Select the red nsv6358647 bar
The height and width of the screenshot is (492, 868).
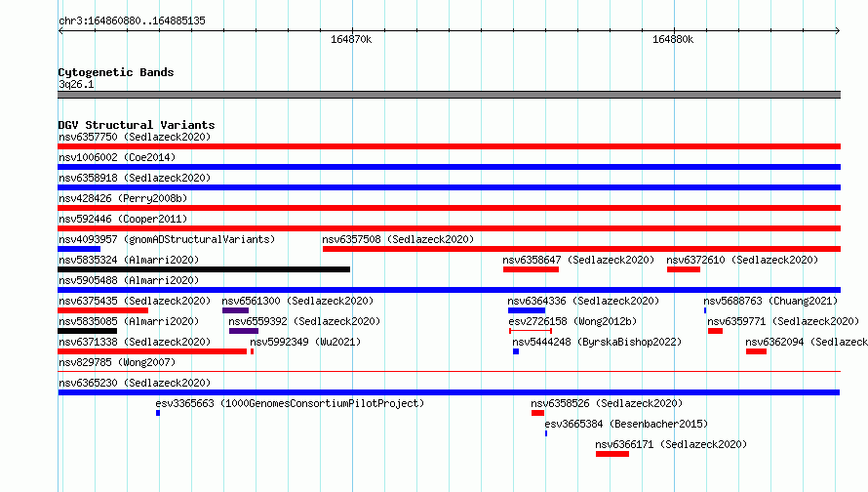pos(531,269)
